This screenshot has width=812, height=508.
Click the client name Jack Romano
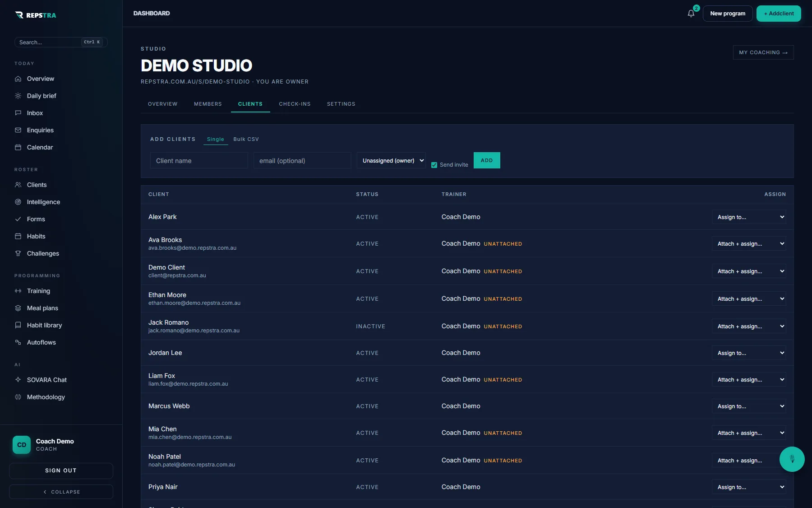[168, 322]
